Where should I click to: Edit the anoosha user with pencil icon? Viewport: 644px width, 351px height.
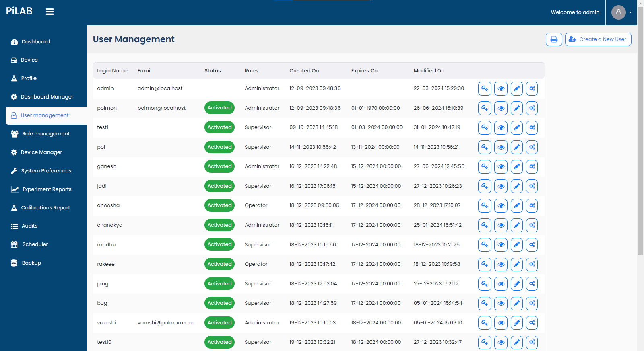click(516, 205)
